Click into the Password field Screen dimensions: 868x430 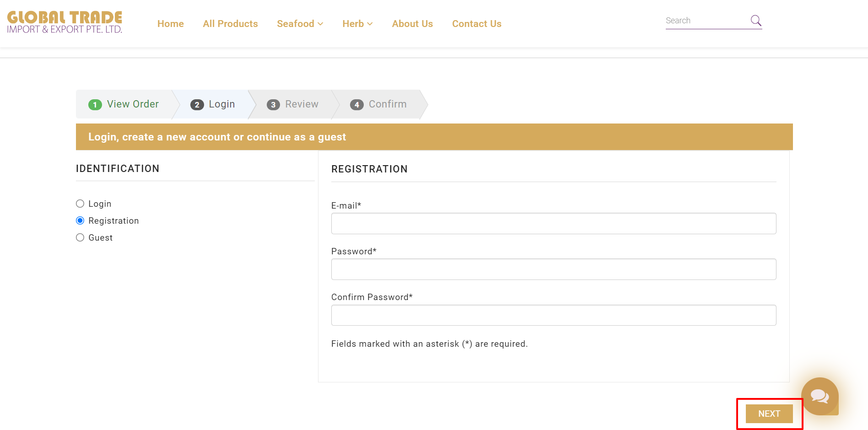[x=553, y=269]
